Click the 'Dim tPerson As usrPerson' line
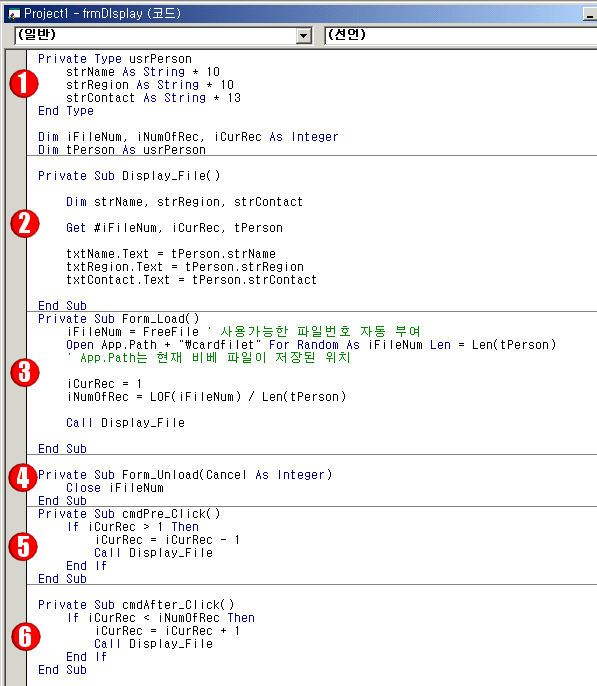The image size is (597, 686). (122, 150)
